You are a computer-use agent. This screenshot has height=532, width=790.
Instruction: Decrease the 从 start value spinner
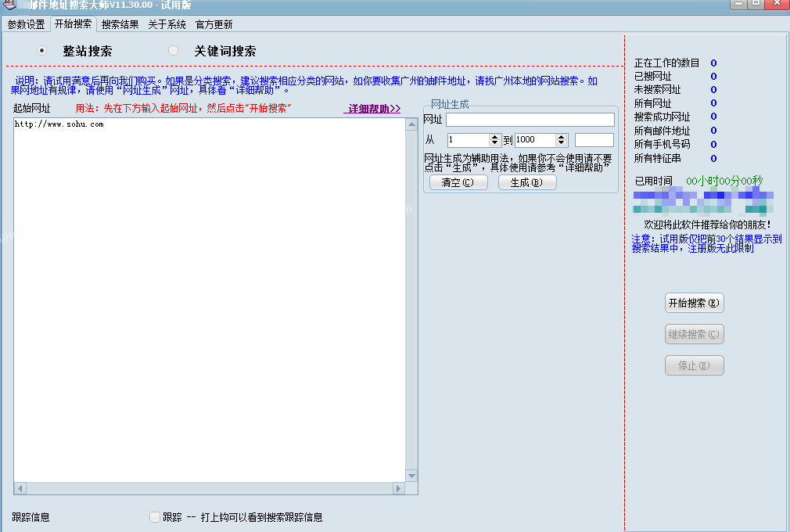pyautogui.click(x=494, y=143)
